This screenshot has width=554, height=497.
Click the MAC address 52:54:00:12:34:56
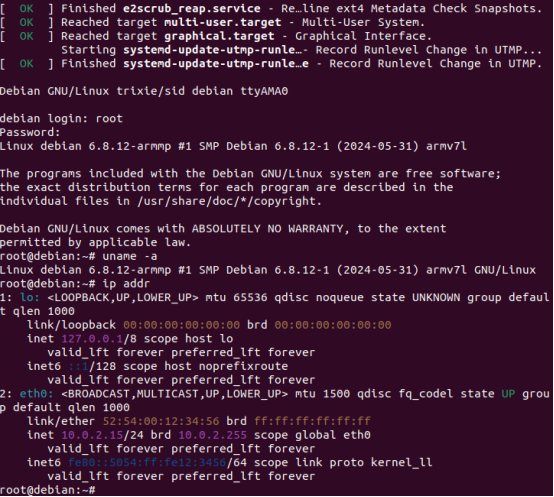(x=161, y=421)
